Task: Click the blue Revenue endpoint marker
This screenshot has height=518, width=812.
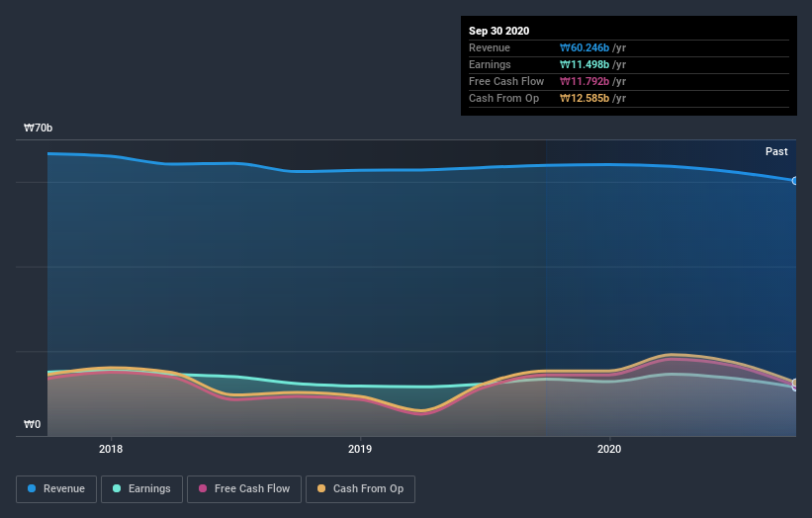Action: point(795,181)
